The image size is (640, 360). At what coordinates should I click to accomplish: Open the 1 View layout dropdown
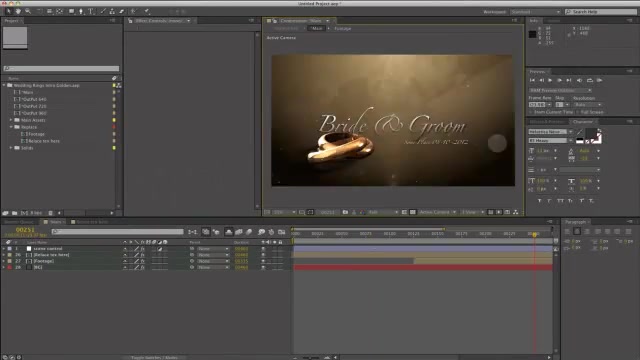tap(472, 212)
